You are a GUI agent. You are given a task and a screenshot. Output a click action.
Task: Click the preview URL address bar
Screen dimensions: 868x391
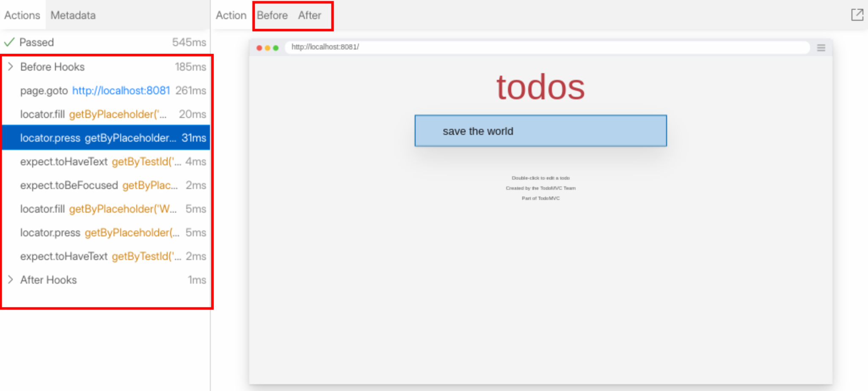point(546,47)
